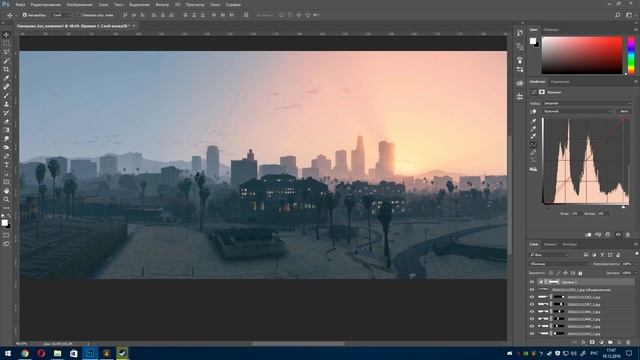Open the layer fill slider arrow
This screenshot has width=640, height=360.
point(635,273)
